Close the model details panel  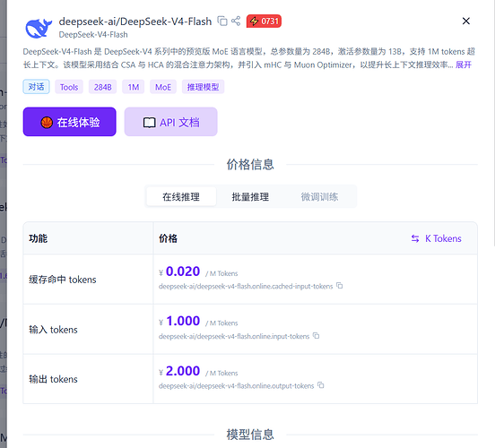coord(466,22)
